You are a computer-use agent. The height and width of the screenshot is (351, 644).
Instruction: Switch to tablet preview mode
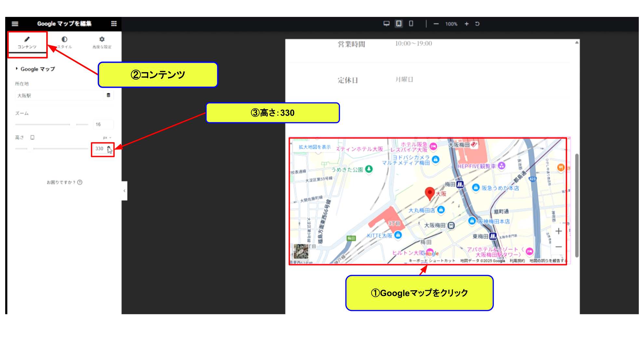click(x=399, y=24)
